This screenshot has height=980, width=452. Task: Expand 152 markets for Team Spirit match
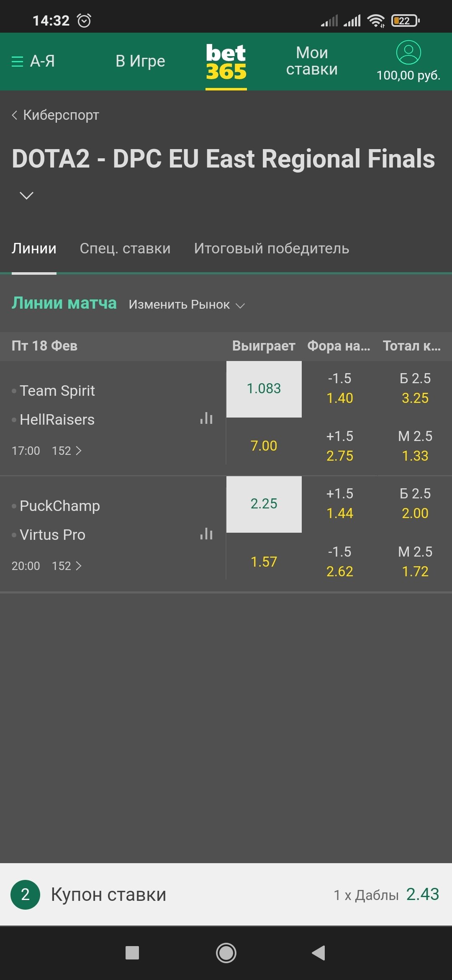pos(67,451)
